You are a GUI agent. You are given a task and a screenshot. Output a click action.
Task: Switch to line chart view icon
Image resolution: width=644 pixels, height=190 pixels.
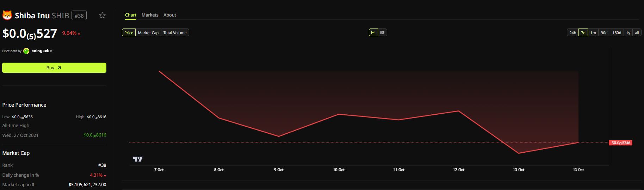pos(373,32)
